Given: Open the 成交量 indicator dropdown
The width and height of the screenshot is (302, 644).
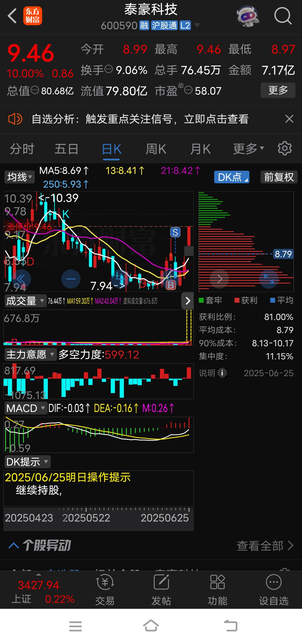Looking at the screenshot, I should [x=25, y=301].
